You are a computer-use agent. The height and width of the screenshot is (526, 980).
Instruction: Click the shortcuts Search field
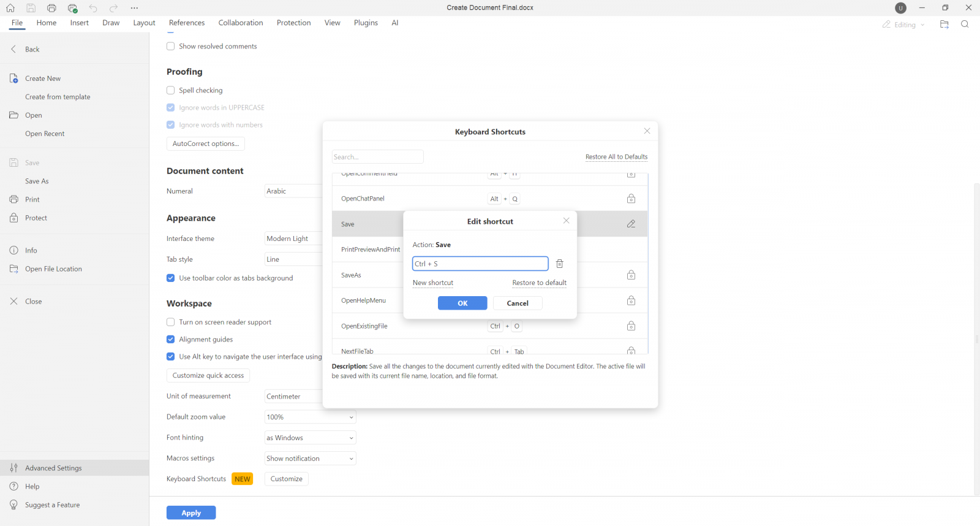pos(377,157)
